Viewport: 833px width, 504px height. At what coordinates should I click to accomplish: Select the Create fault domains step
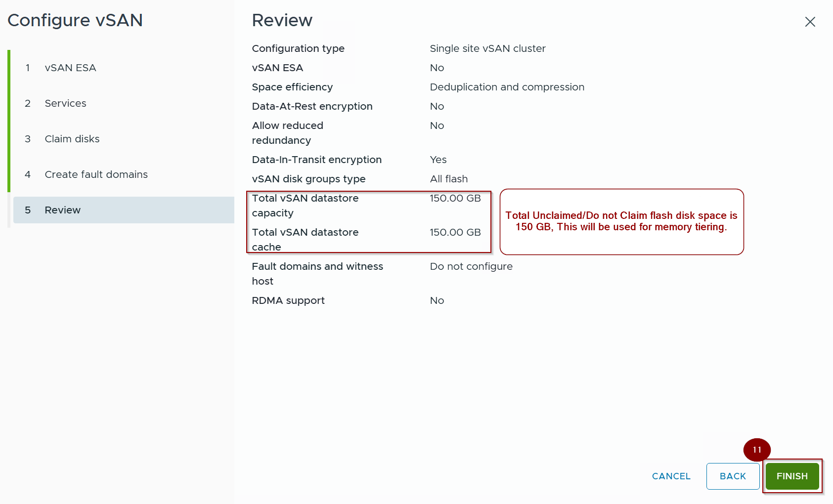pyautogui.click(x=96, y=174)
